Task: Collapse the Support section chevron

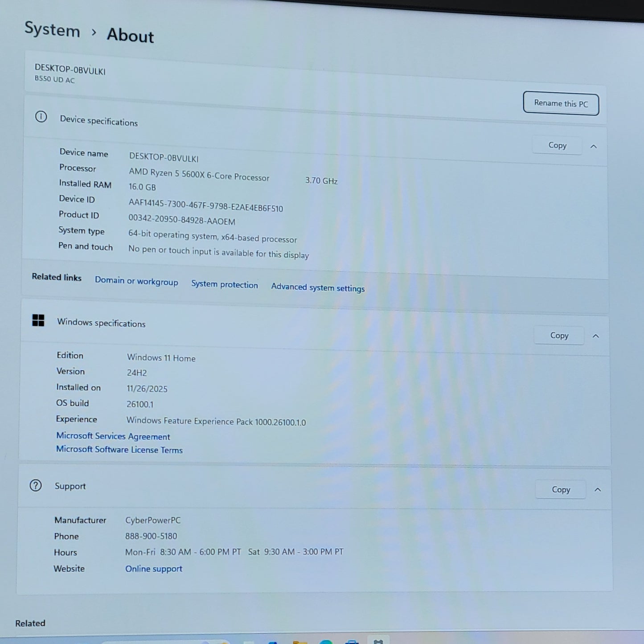Action: click(x=598, y=490)
